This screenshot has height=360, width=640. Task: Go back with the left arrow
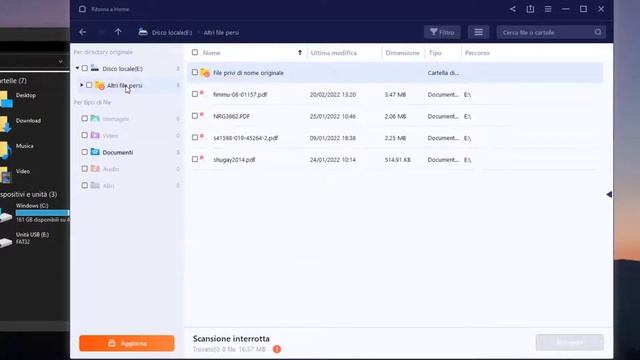82,32
